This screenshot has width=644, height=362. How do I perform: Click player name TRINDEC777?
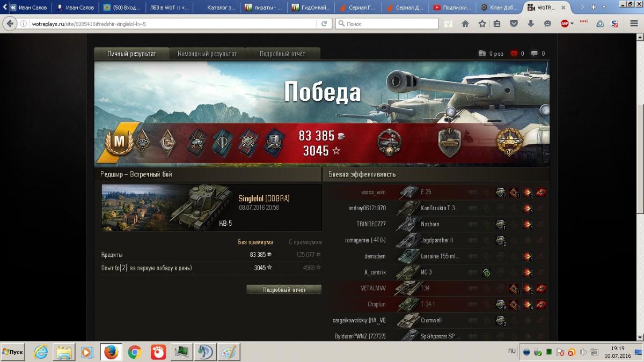(371, 224)
